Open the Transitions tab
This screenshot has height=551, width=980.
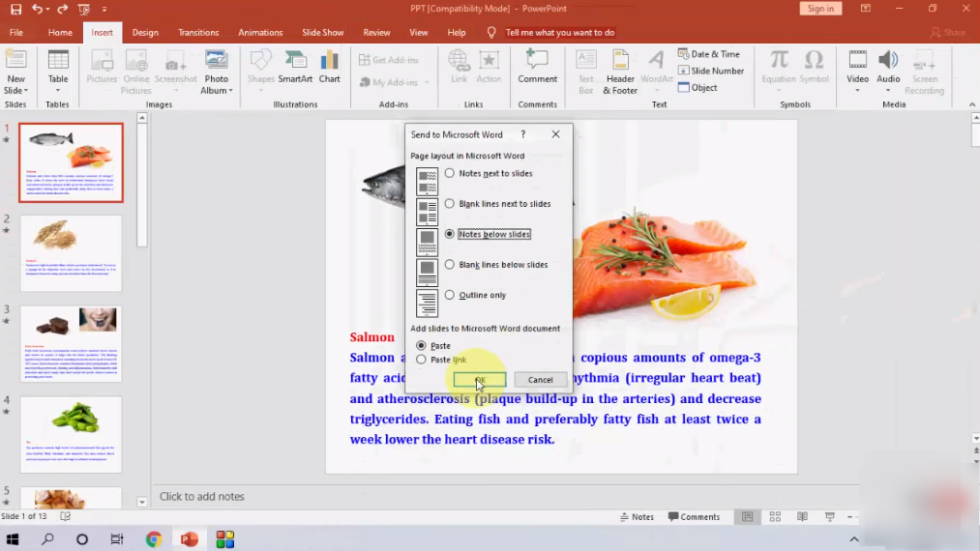point(198,33)
